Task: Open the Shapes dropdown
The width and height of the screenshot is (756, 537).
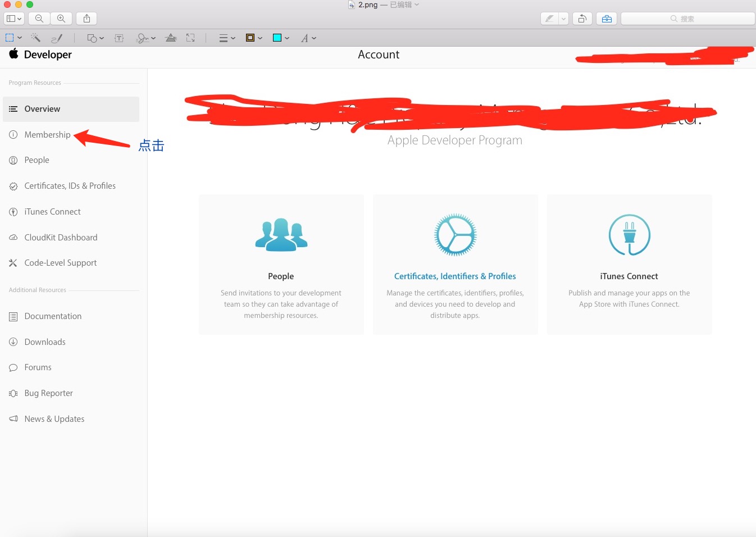Action: 95,38
